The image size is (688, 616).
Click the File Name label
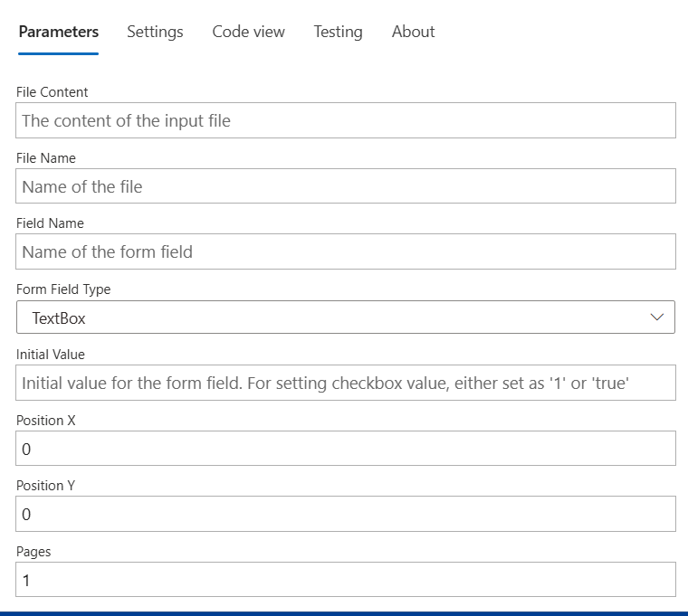pyautogui.click(x=45, y=158)
